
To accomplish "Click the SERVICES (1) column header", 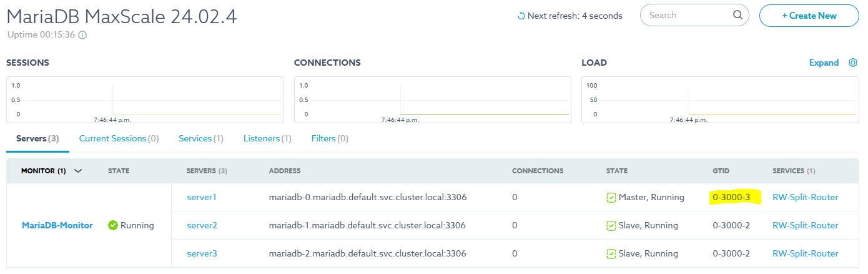I will click(794, 171).
